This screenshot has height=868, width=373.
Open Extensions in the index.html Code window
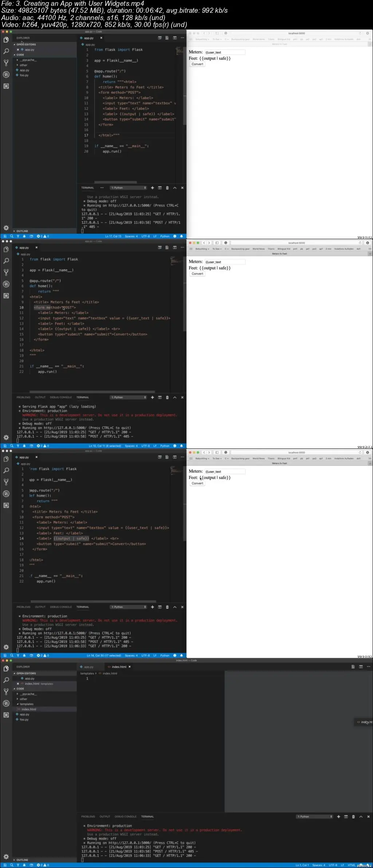6,715
